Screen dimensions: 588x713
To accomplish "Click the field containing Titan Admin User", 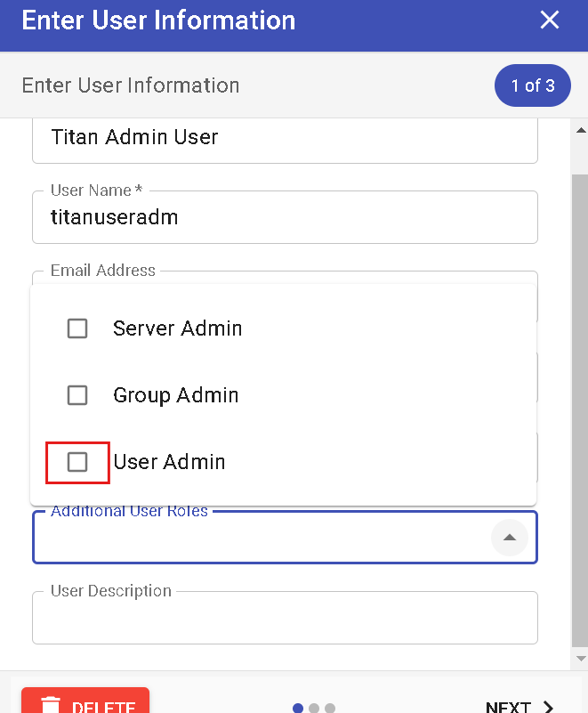I will [x=285, y=138].
